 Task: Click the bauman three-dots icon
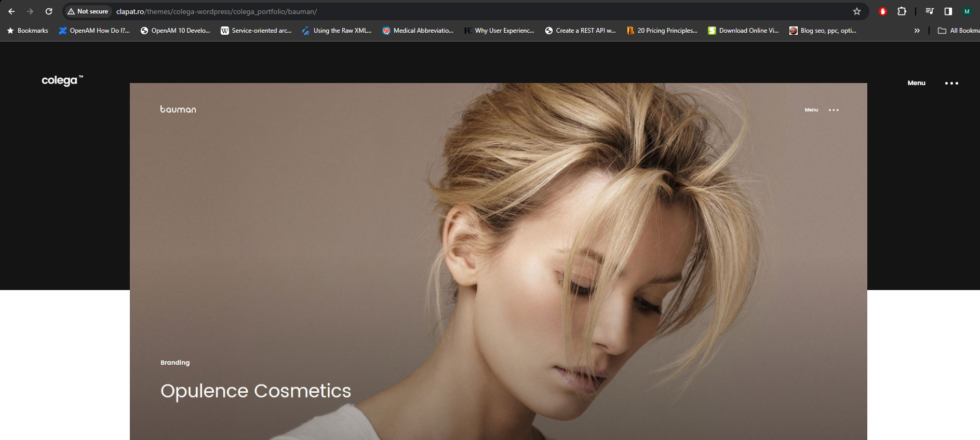(834, 110)
